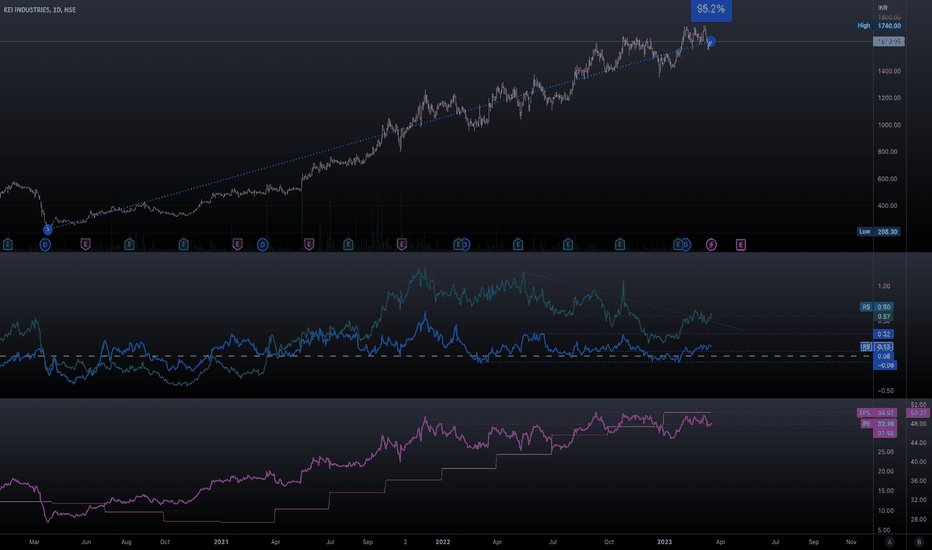Click the Nov label on the time axis
The width and height of the screenshot is (932, 550).
click(851, 542)
